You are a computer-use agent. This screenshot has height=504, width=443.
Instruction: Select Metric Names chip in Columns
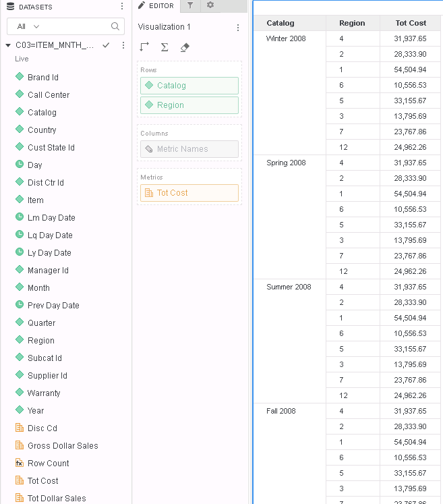(x=189, y=149)
